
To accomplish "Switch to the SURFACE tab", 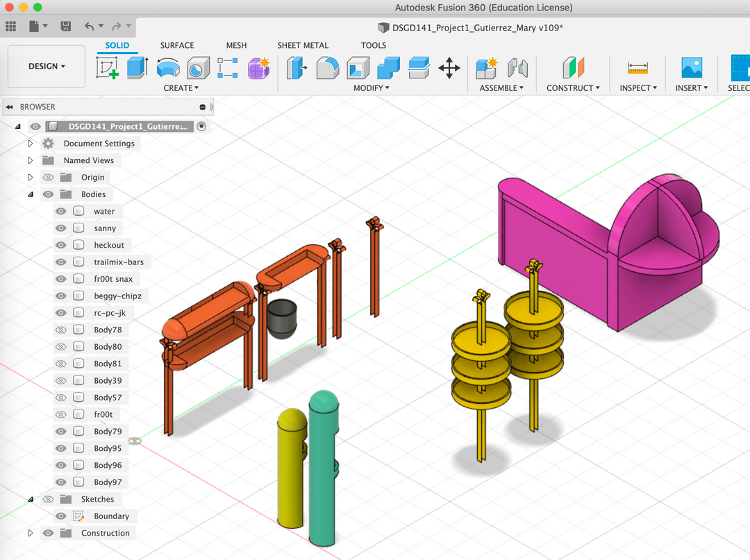I will [177, 46].
